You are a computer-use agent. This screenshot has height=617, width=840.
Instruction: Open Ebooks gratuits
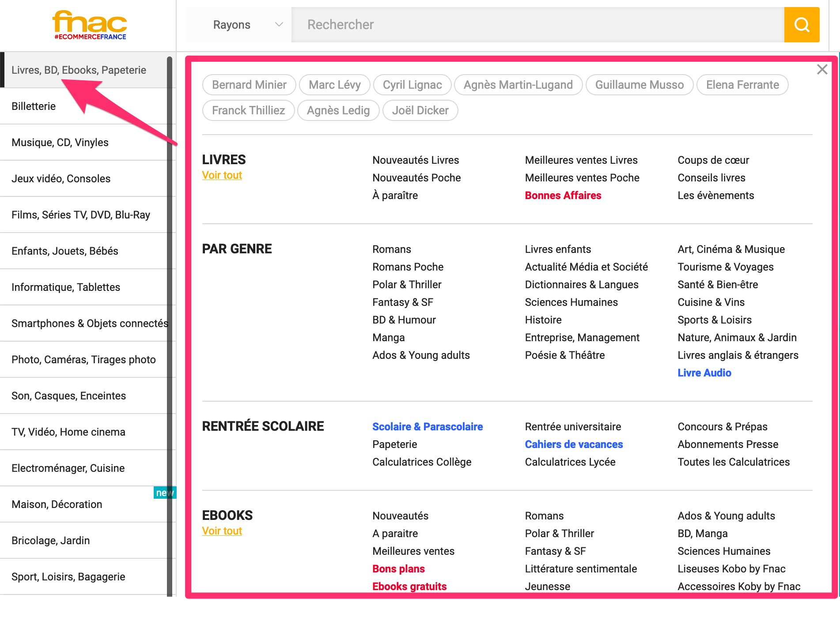click(409, 587)
